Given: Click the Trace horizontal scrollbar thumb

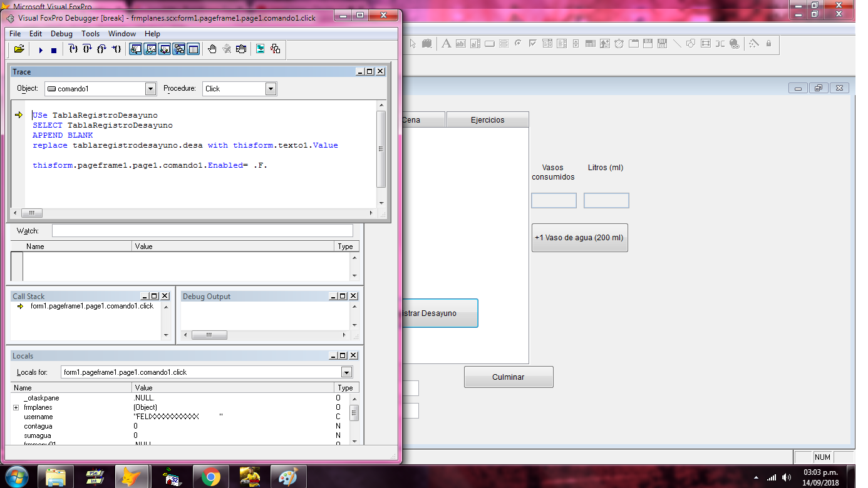Looking at the screenshot, I should [31, 213].
